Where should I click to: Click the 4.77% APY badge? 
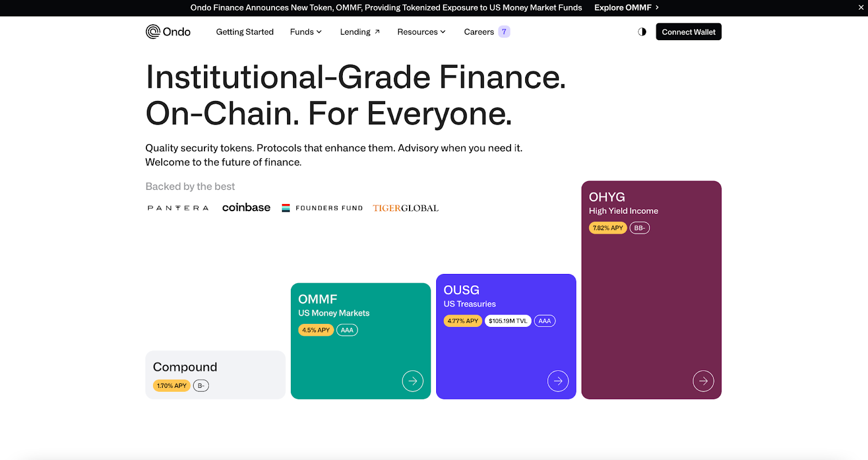click(x=463, y=321)
